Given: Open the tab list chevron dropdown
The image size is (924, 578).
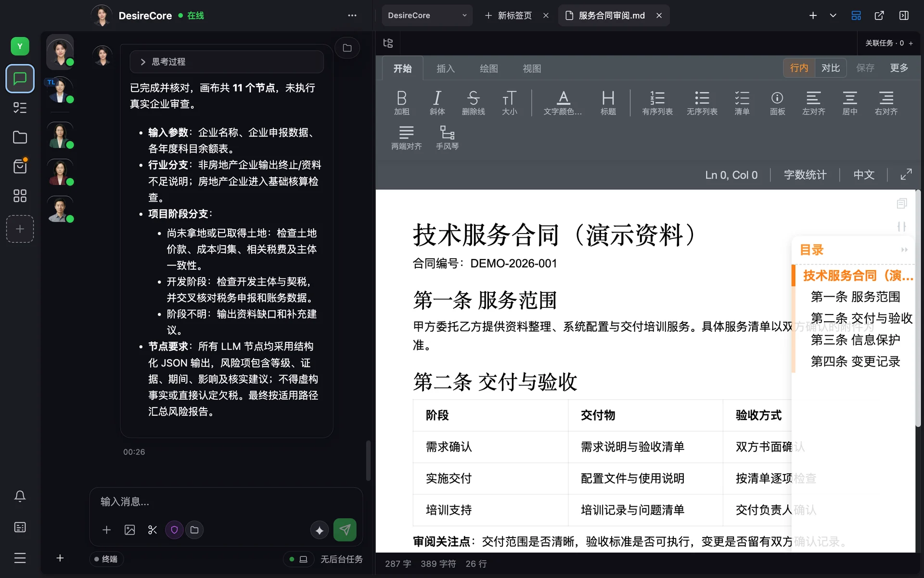Looking at the screenshot, I should (833, 15).
